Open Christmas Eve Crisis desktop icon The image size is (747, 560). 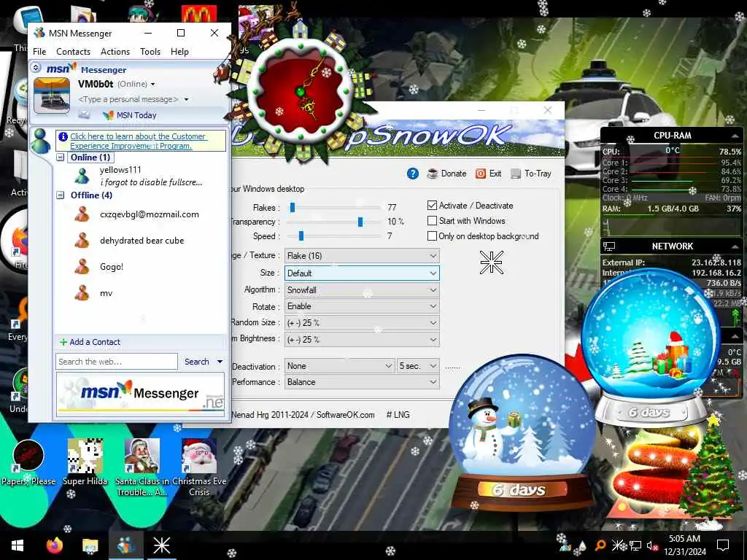point(199,467)
